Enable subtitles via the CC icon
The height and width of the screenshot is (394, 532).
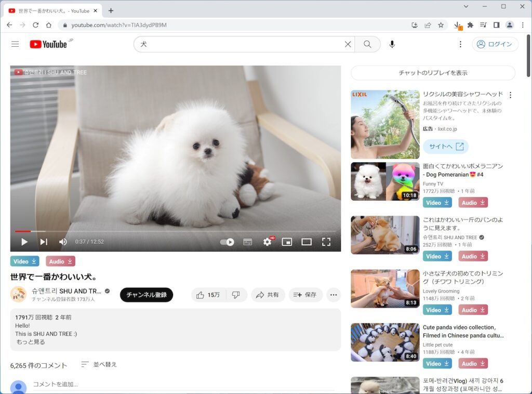point(248,241)
